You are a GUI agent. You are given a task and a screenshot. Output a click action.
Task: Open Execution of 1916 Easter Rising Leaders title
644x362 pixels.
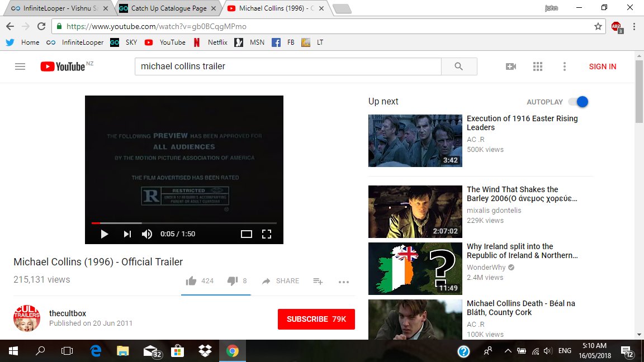click(x=522, y=123)
